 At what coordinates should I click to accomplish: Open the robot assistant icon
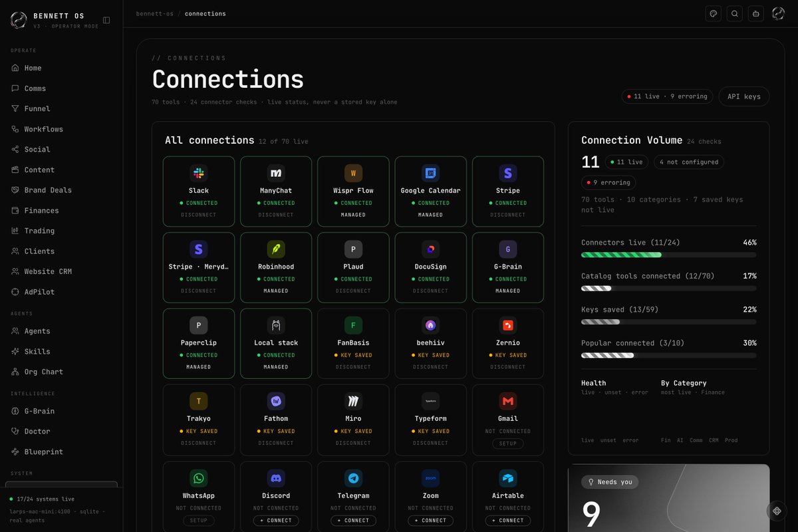tap(755, 13)
